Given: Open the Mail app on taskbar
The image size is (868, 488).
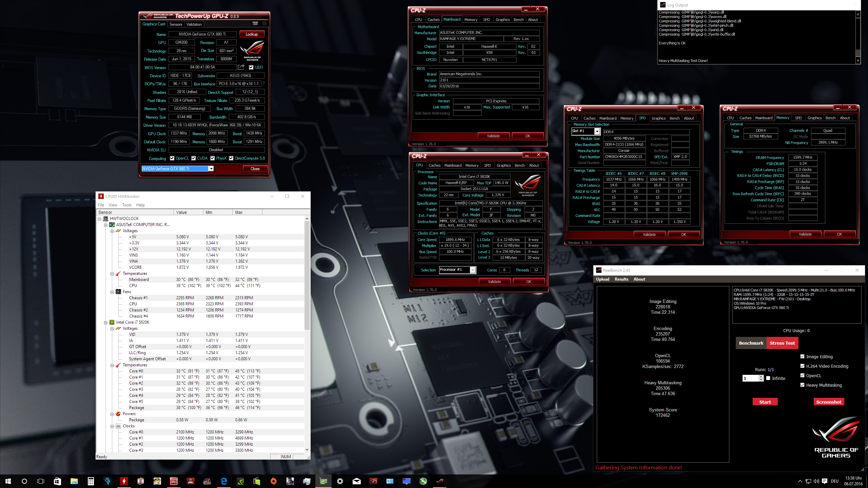Looking at the screenshot, I should (x=357, y=481).
